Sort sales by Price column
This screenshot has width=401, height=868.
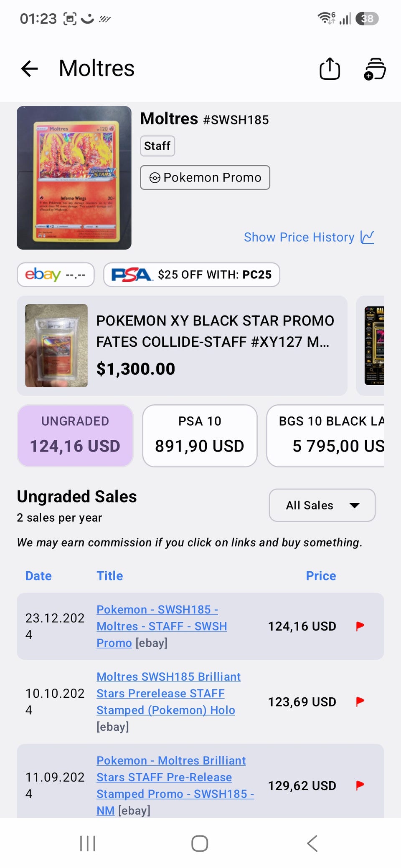coord(321,576)
